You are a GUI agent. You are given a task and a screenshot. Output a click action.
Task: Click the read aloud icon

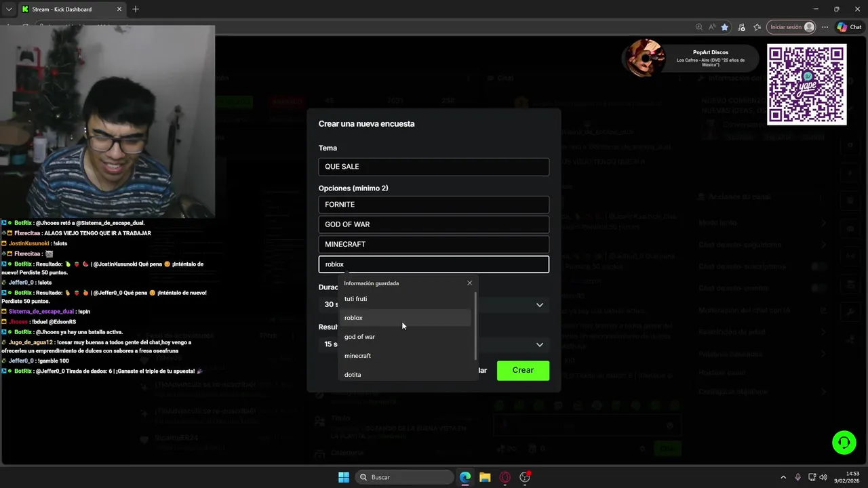[x=712, y=27]
